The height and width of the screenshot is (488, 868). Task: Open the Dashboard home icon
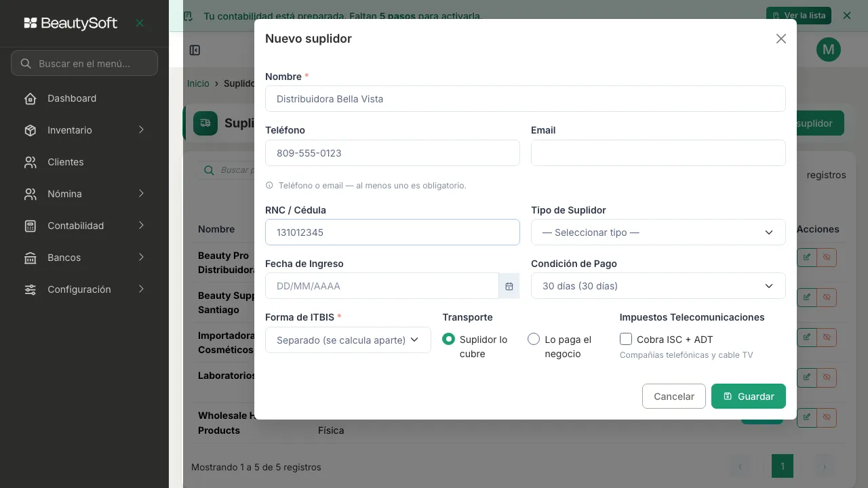[x=31, y=98]
